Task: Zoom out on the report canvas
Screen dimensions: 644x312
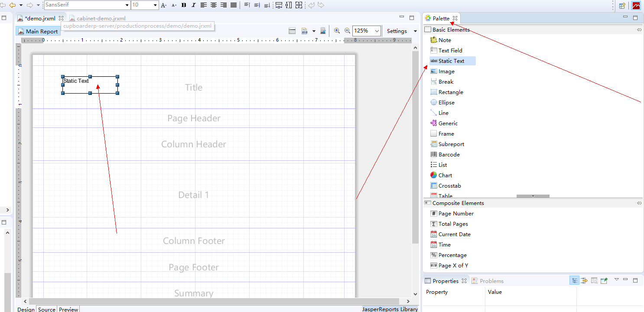Action: (x=347, y=31)
